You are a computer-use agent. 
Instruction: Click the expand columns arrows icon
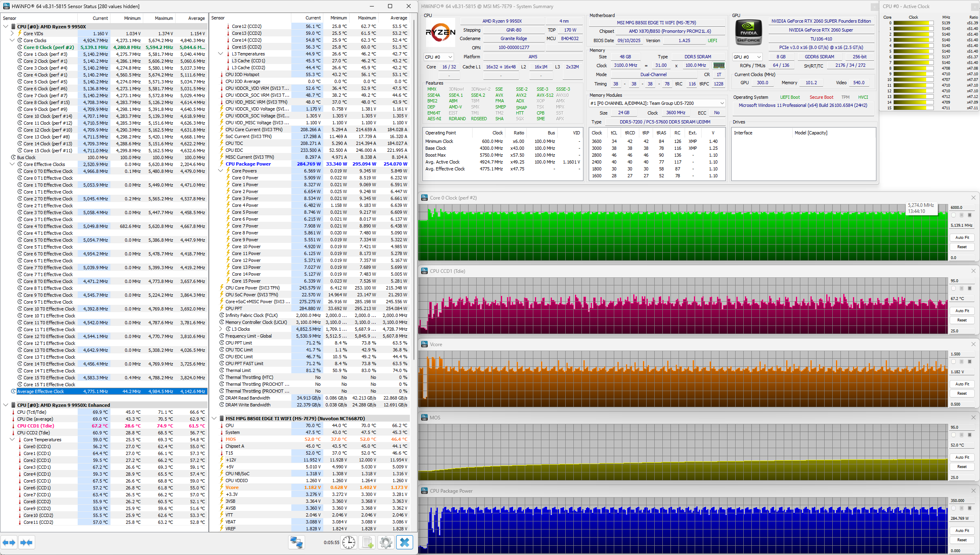pos(9,542)
